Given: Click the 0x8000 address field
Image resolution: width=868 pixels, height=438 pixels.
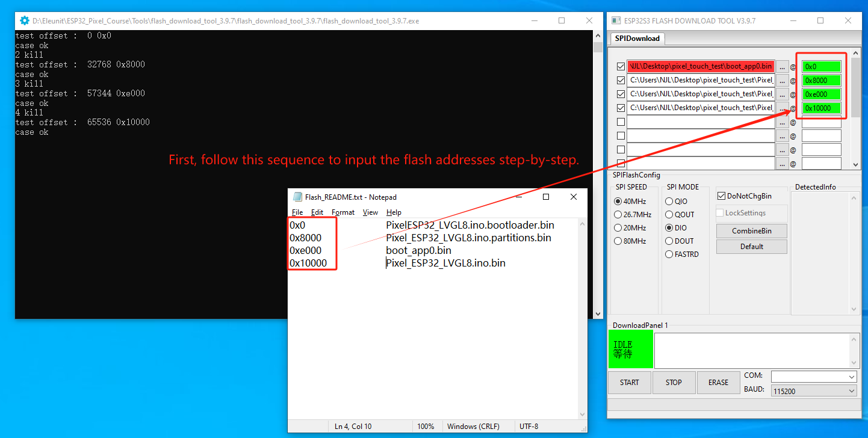Looking at the screenshot, I should pyautogui.click(x=822, y=81).
